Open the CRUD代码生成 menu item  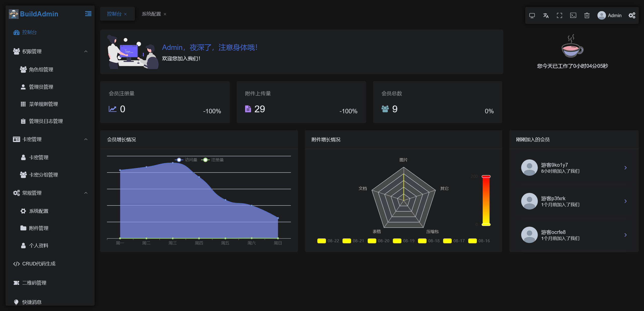click(x=39, y=264)
